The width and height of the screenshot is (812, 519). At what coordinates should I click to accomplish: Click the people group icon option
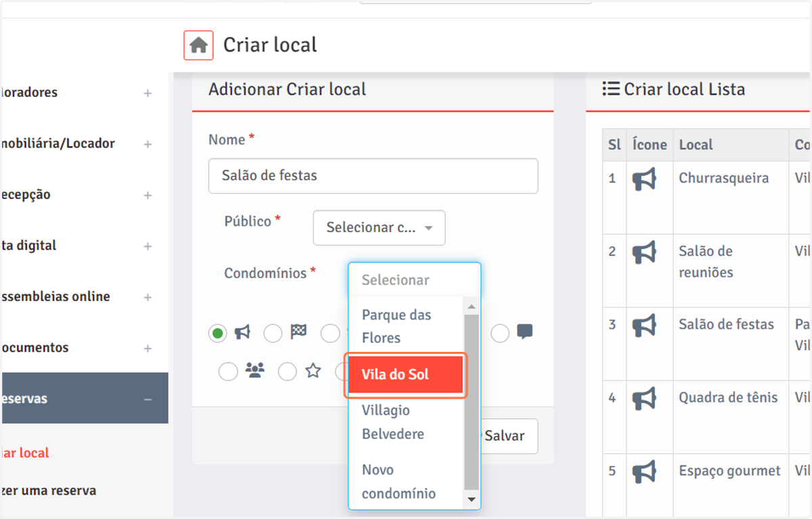(255, 370)
